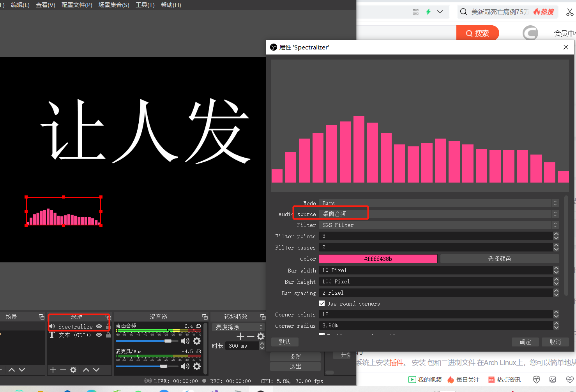Viewport: 576px width, 392px height.
Task: Open the transition properties gear
Action: [261, 336]
